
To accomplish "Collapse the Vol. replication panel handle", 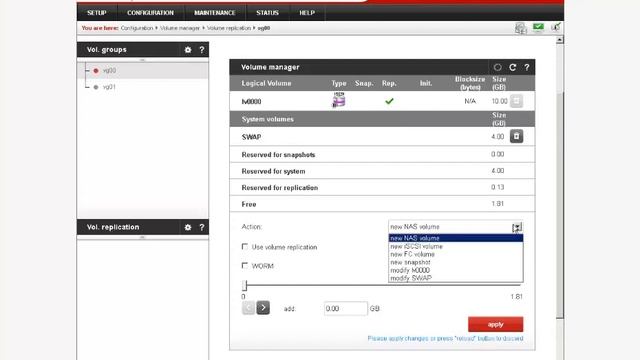I will [x=142, y=237].
